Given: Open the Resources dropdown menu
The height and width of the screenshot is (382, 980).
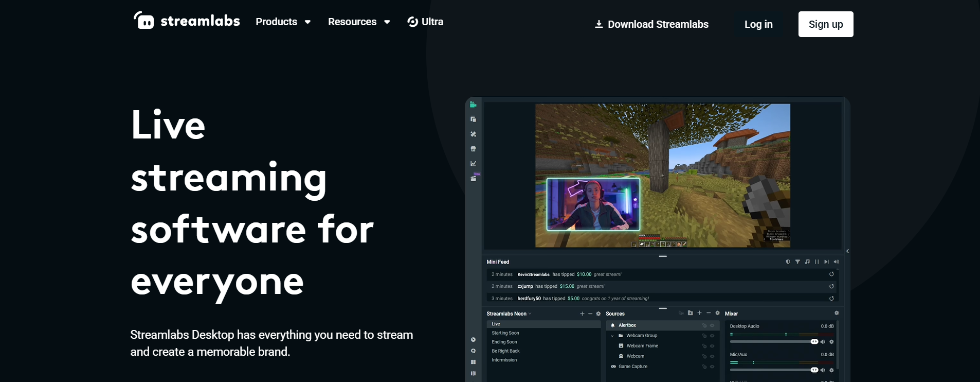Looking at the screenshot, I should click(359, 22).
